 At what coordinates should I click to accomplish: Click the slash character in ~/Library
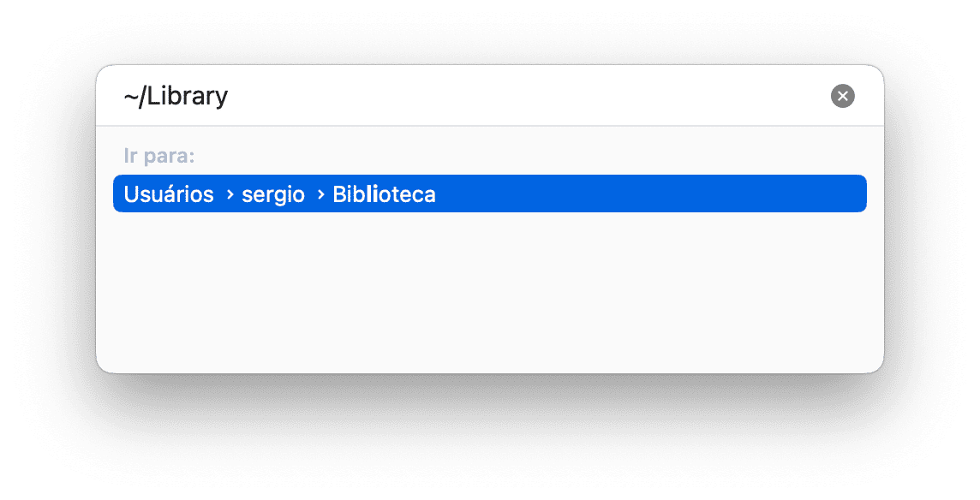point(142,96)
